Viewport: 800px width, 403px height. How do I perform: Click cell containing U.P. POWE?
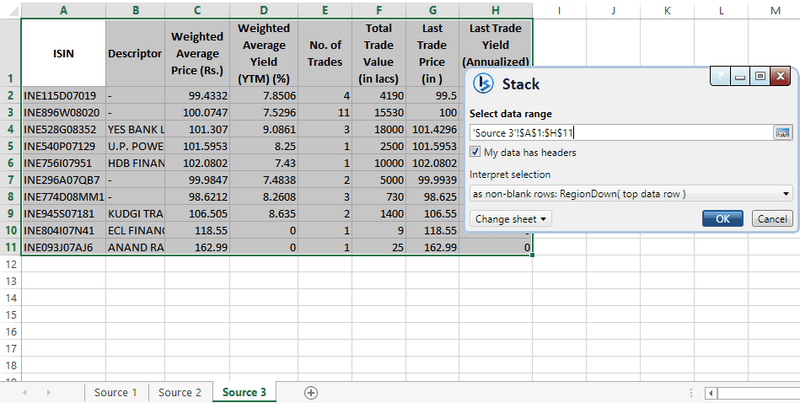135,146
